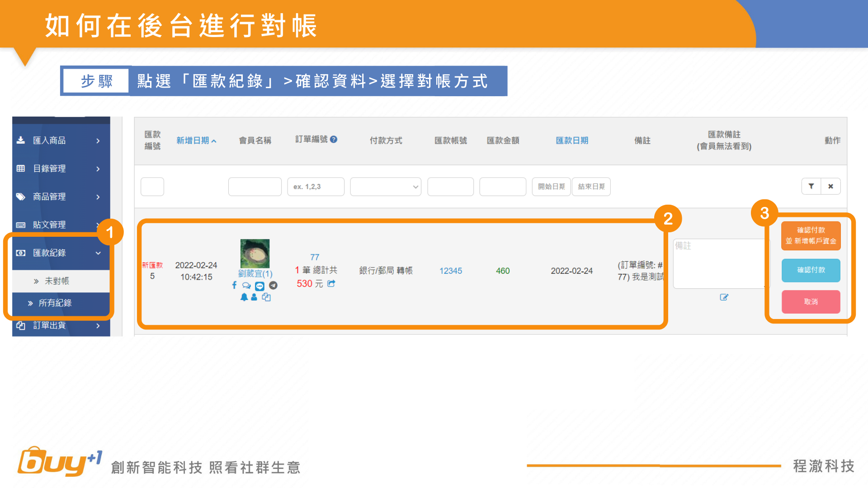Click the copy icon below member name
The height and width of the screenshot is (488, 868).
[x=266, y=297]
